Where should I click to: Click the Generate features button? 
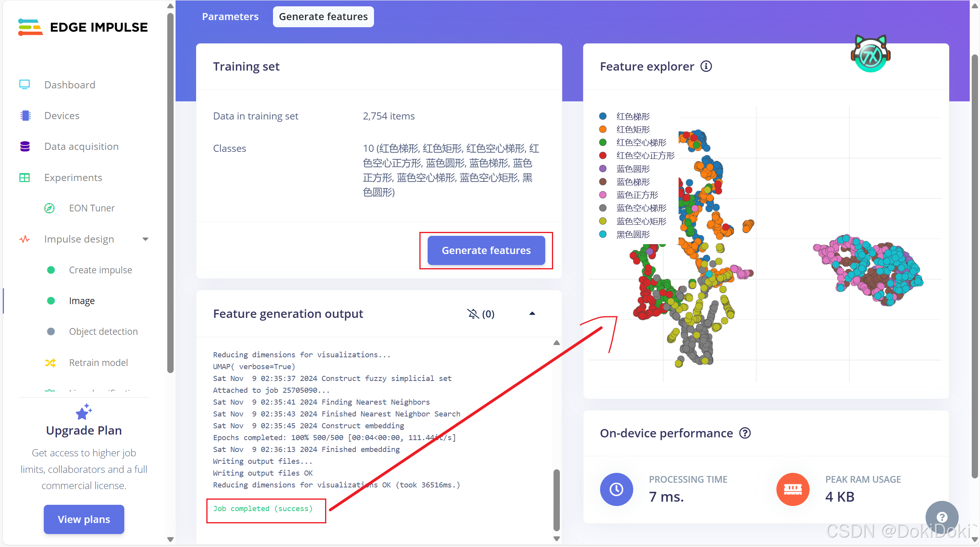click(486, 250)
